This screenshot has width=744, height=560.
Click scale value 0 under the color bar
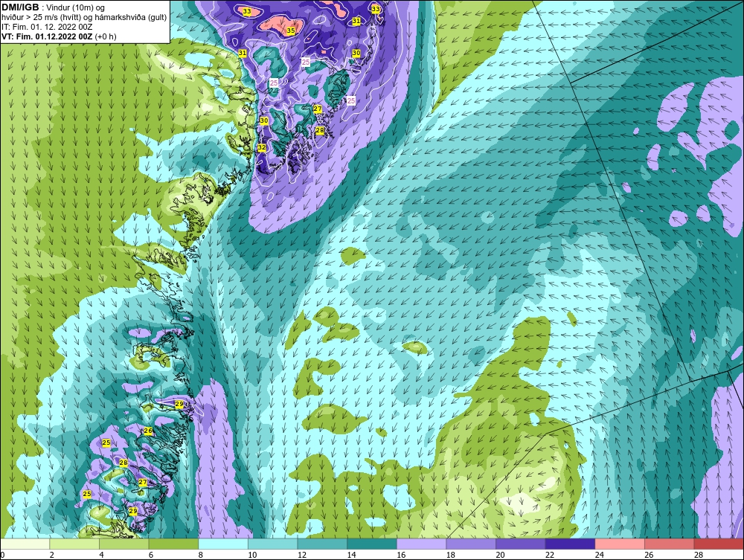[2, 555]
